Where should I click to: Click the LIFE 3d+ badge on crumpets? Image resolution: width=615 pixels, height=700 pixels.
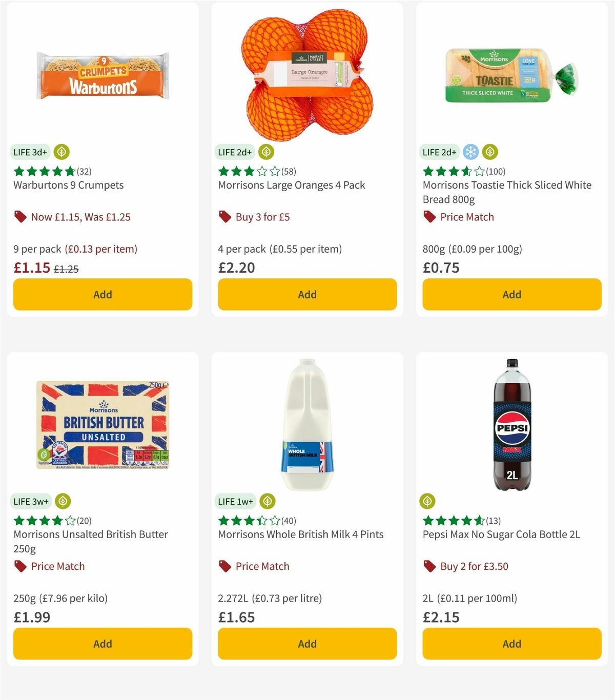[x=29, y=152]
